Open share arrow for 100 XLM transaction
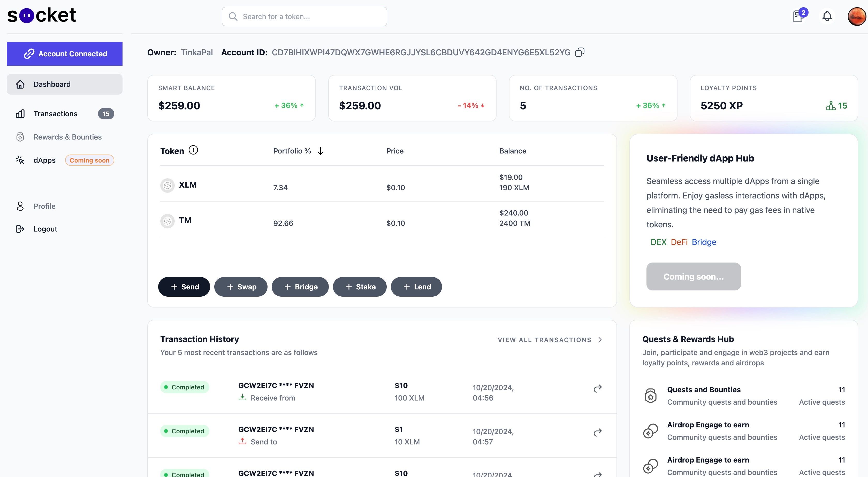The image size is (868, 477). tap(597, 388)
